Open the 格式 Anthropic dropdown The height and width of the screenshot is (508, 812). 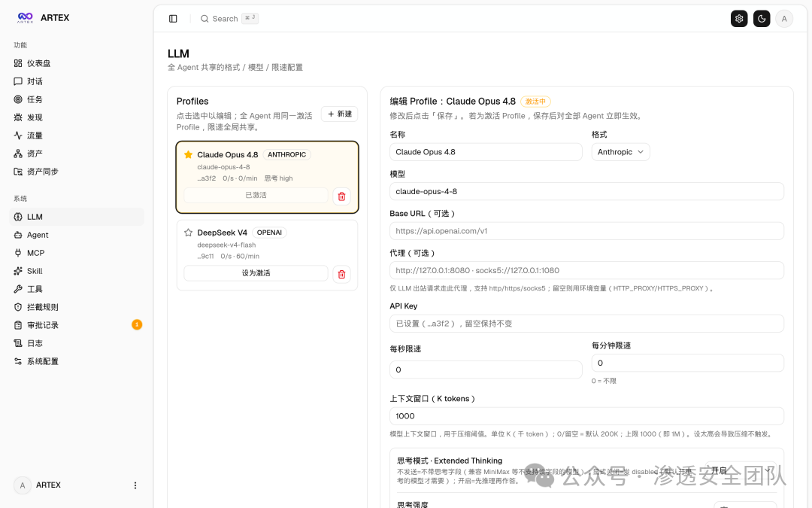click(x=620, y=152)
